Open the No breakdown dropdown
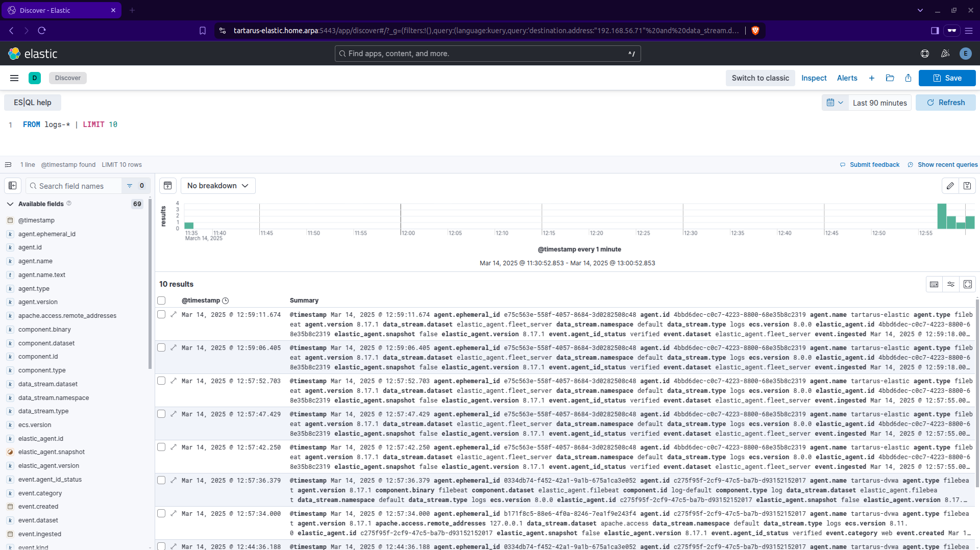The image size is (980, 550). coord(218,186)
